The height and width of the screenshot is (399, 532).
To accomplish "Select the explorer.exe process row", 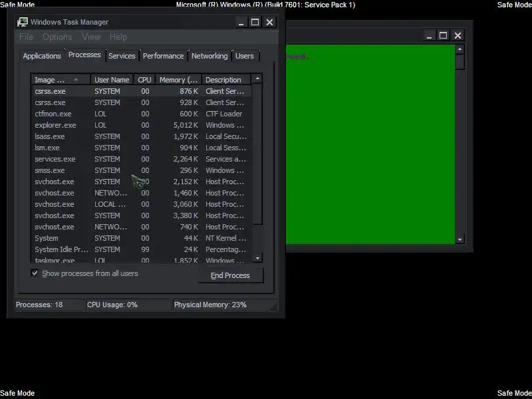I will 142,125.
